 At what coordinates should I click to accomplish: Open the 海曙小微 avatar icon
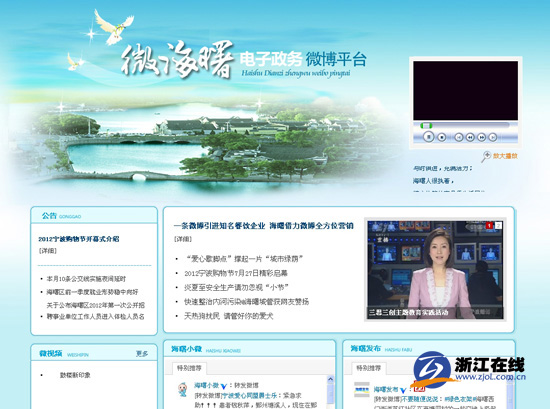[x=182, y=389]
